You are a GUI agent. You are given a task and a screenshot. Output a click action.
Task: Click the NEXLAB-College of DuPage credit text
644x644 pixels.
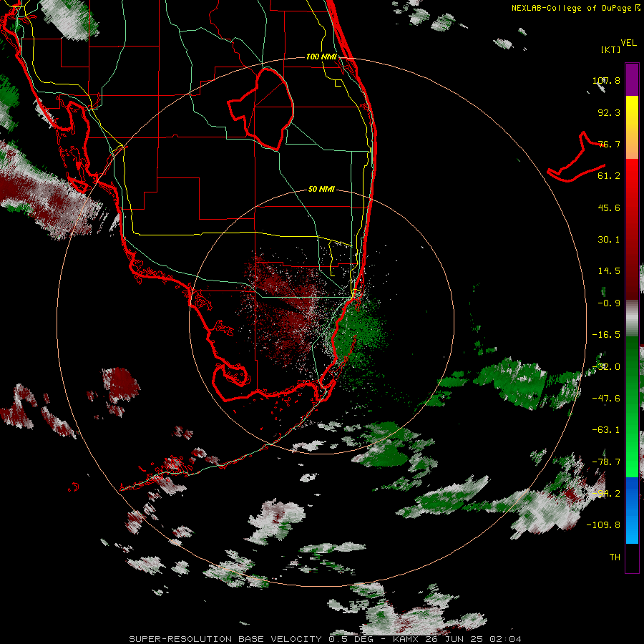coord(576,8)
